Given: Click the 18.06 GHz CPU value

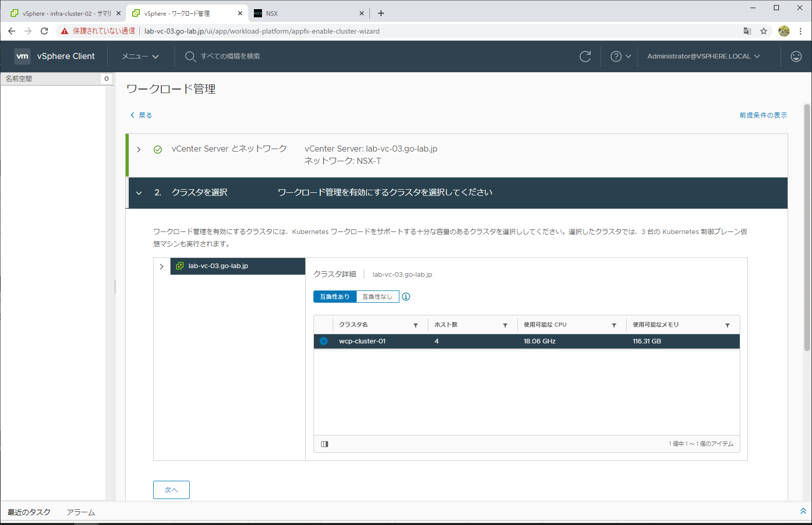Looking at the screenshot, I should 540,341.
